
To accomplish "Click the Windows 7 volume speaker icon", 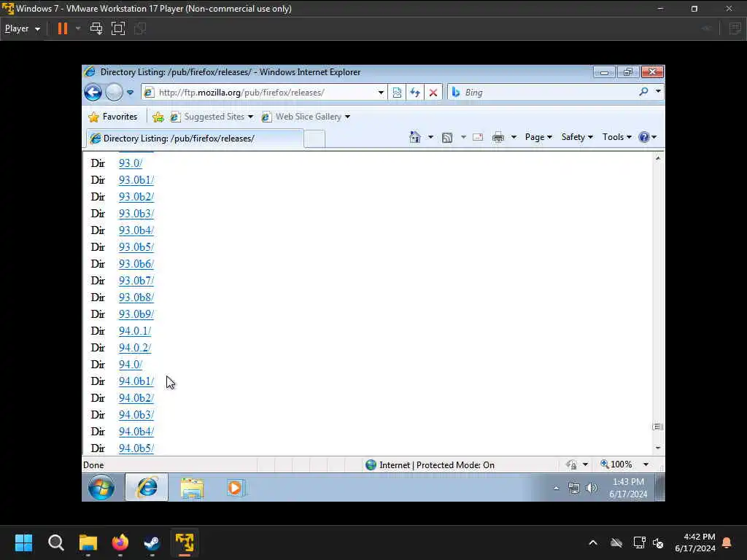I will 591,488.
